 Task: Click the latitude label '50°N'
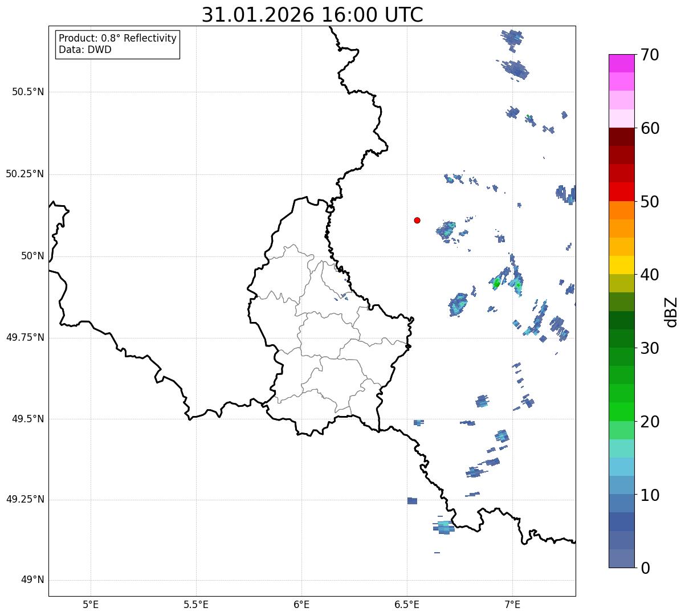32,256
